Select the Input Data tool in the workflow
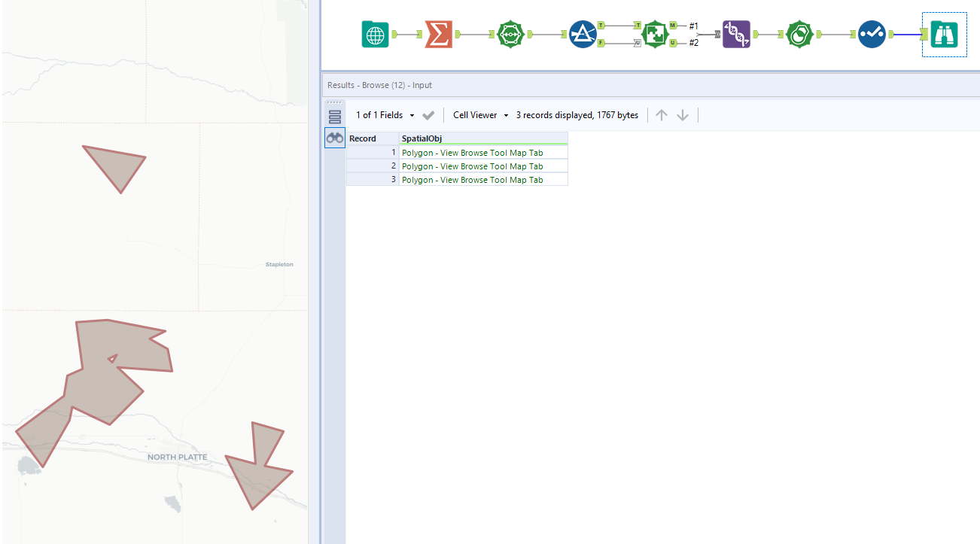 coord(375,35)
